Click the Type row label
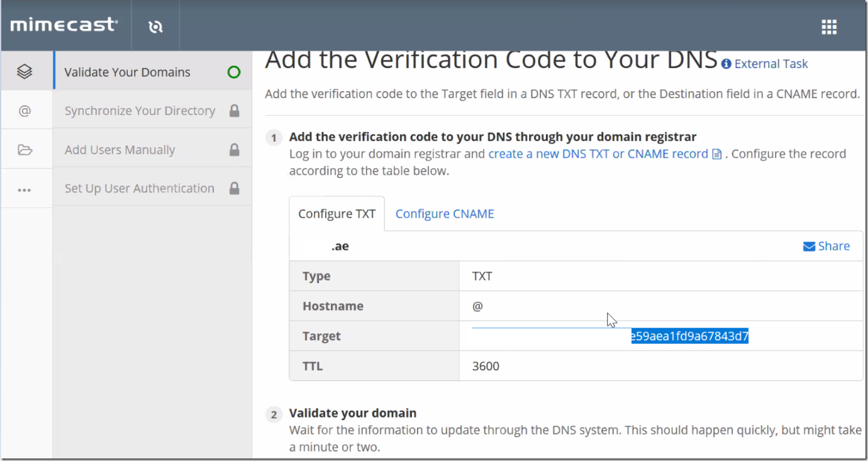Screen dimensions: 868x461 coord(316,276)
